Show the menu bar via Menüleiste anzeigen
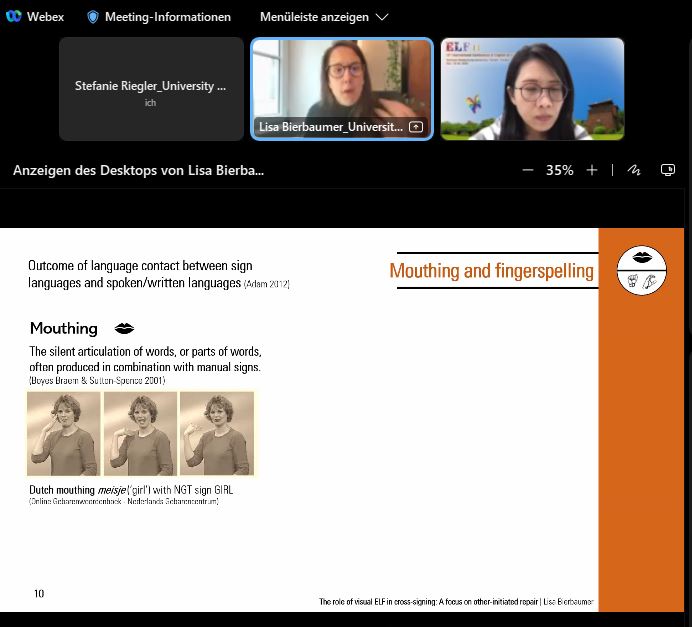The height and width of the screenshot is (627, 692). 314,17
